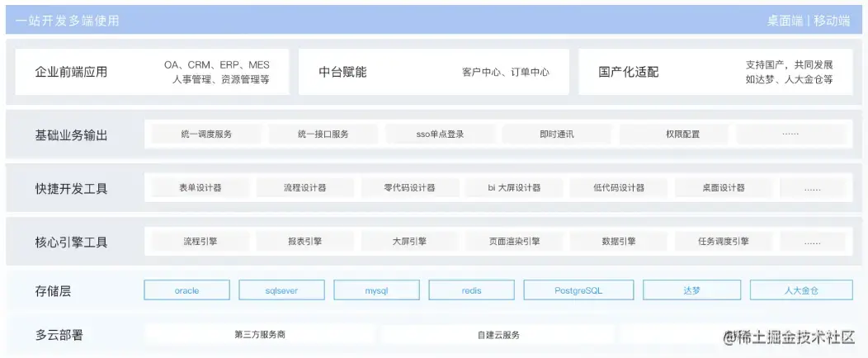This screenshot has height=358, width=868.
Task: Click the mysql storage button
Action: pyautogui.click(x=376, y=290)
